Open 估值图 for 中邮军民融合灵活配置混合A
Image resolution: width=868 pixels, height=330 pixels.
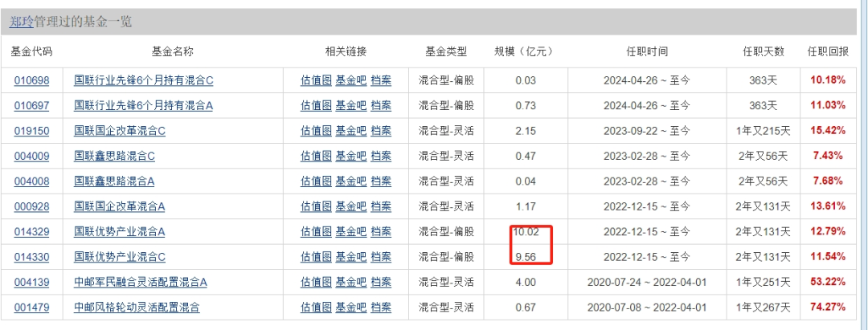[x=316, y=282]
